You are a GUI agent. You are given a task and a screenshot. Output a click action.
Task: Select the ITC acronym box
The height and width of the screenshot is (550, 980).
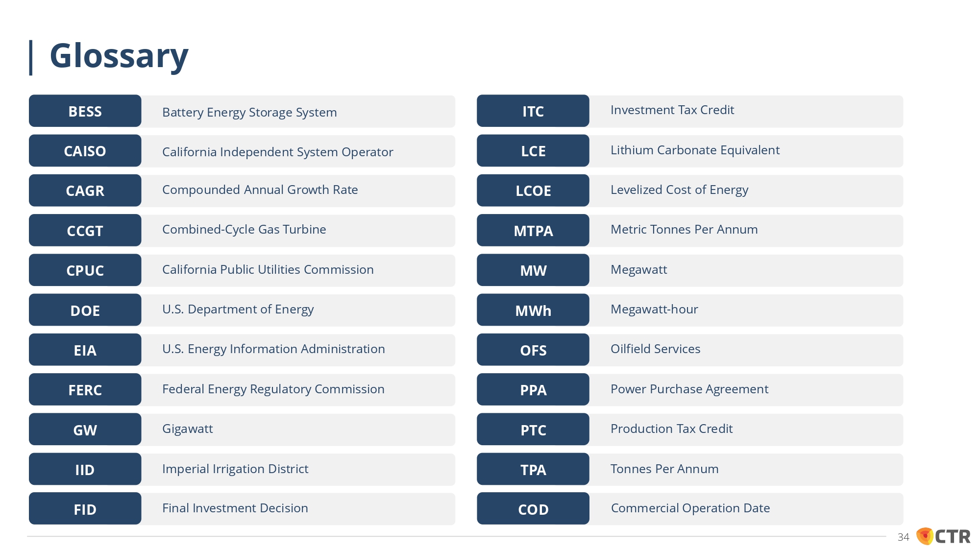click(533, 111)
